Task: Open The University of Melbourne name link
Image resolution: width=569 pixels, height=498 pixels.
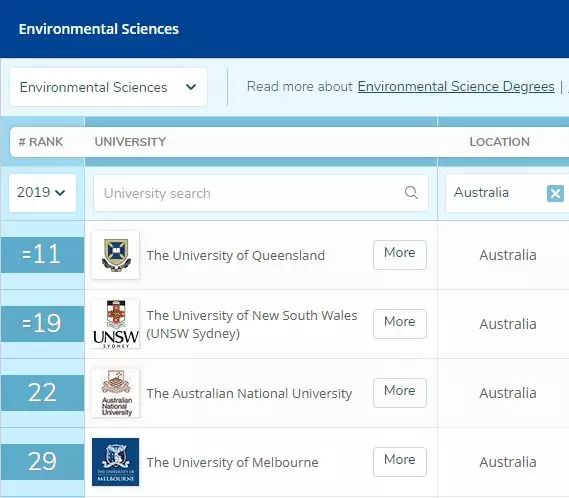Action: click(x=233, y=462)
